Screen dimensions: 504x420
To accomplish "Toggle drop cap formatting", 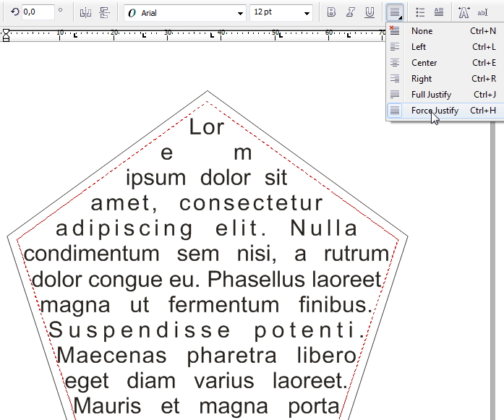I will pos(439,12).
